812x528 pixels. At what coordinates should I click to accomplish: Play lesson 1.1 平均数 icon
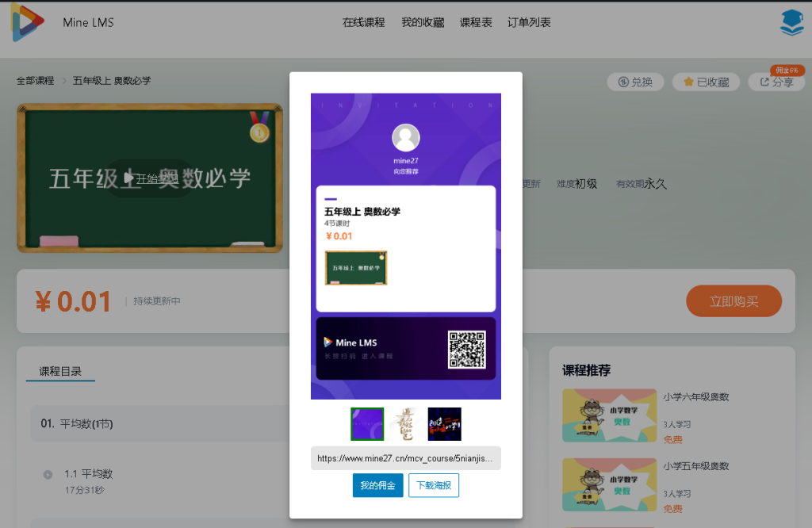[48, 475]
